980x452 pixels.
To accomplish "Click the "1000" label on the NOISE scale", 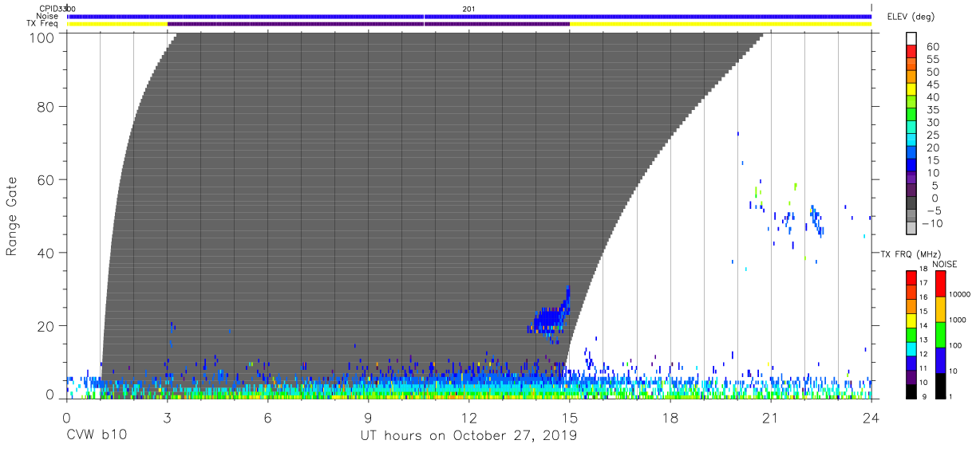I will point(958,320).
